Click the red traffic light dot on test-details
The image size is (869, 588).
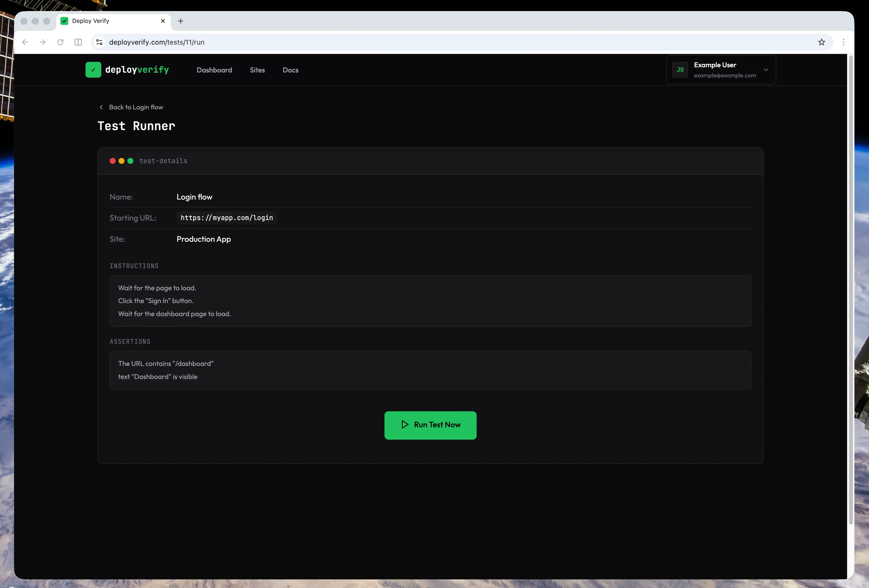click(x=113, y=161)
